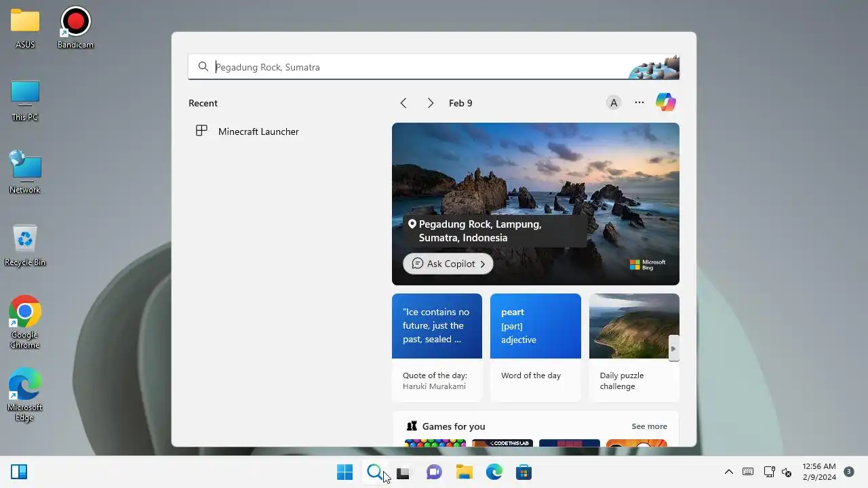
Task: Open the account 'A' avatar button
Action: click(x=614, y=103)
